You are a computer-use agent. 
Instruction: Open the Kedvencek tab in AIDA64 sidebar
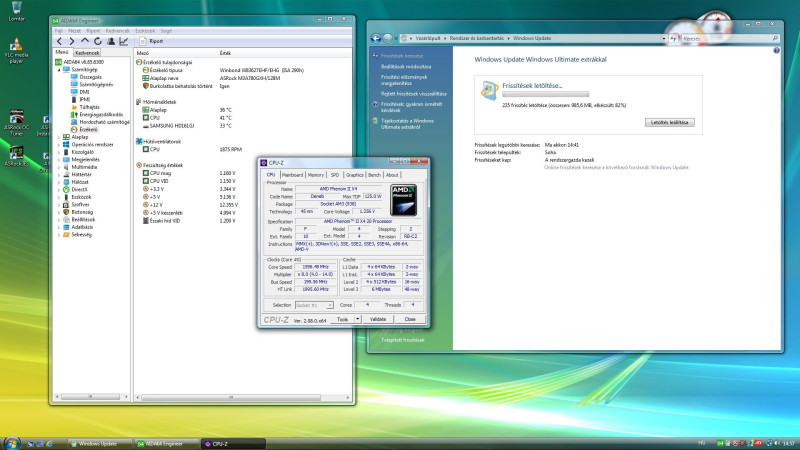[x=86, y=51]
